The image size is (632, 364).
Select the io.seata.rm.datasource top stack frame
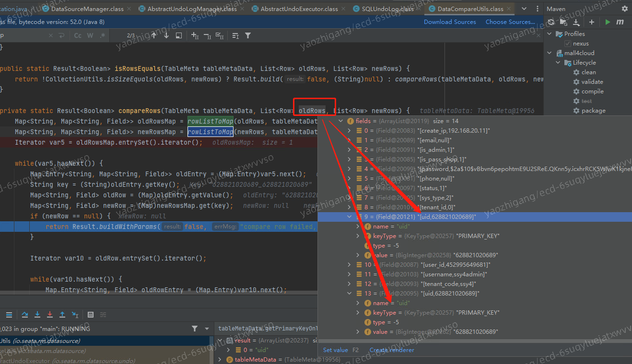(105, 341)
